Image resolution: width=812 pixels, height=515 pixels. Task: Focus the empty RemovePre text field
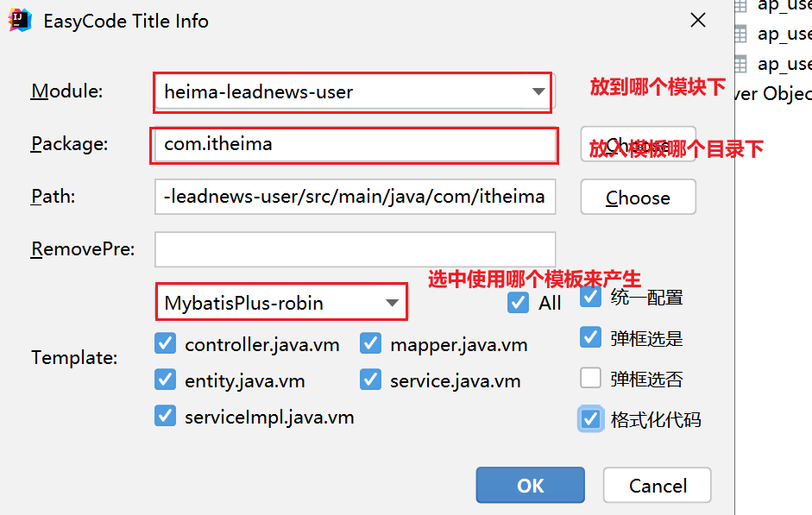355,249
